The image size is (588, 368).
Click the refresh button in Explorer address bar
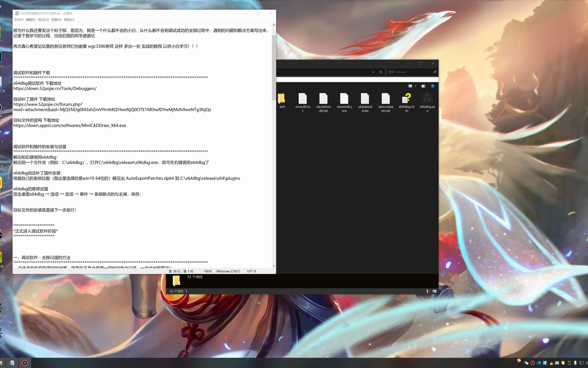[381, 72]
